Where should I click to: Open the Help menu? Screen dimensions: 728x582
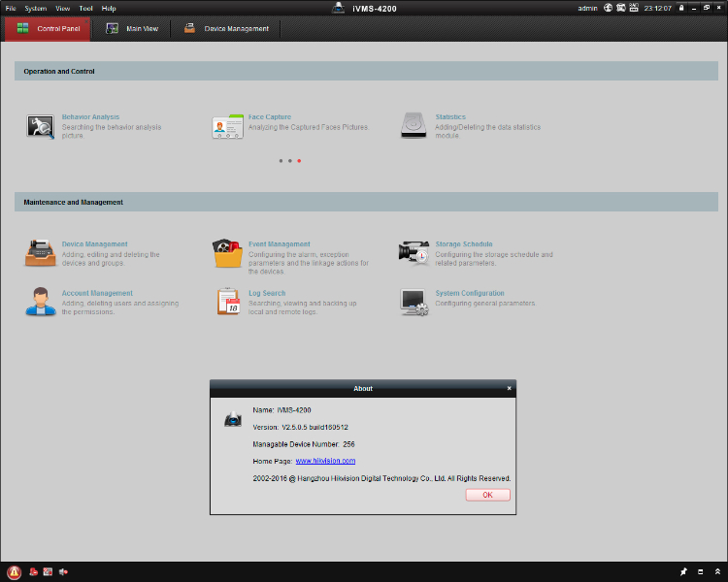tap(109, 9)
